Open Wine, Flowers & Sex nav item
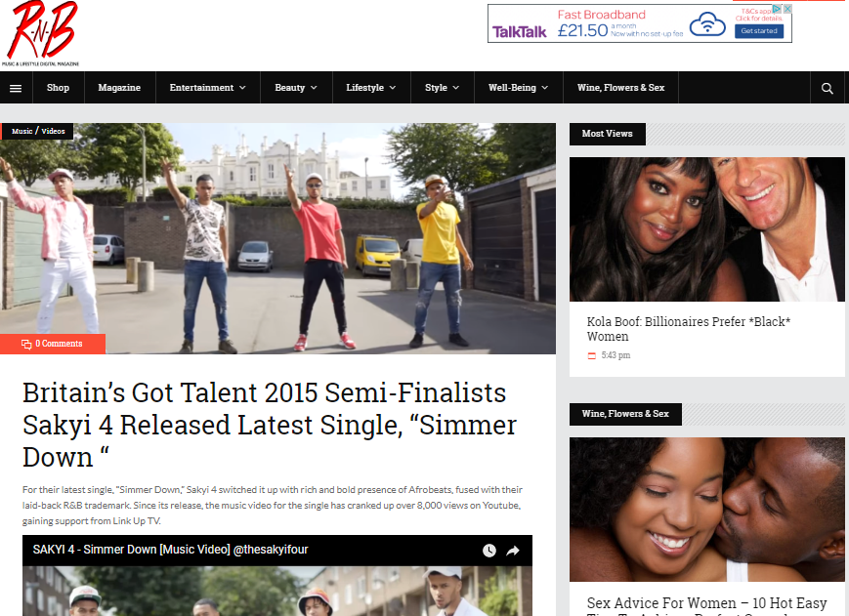The height and width of the screenshot is (616, 849). [x=620, y=88]
